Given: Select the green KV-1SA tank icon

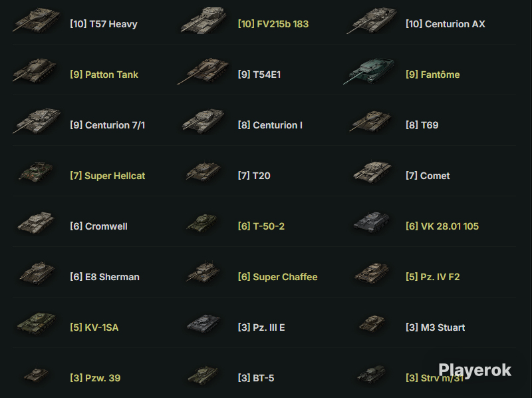Looking at the screenshot, I should 37,323.
